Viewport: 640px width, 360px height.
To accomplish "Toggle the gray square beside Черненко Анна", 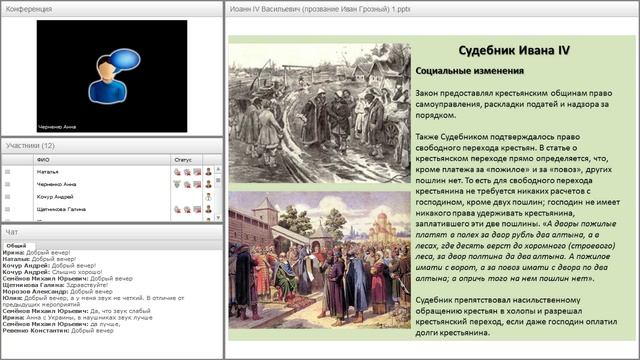I will pyautogui.click(x=7, y=184).
